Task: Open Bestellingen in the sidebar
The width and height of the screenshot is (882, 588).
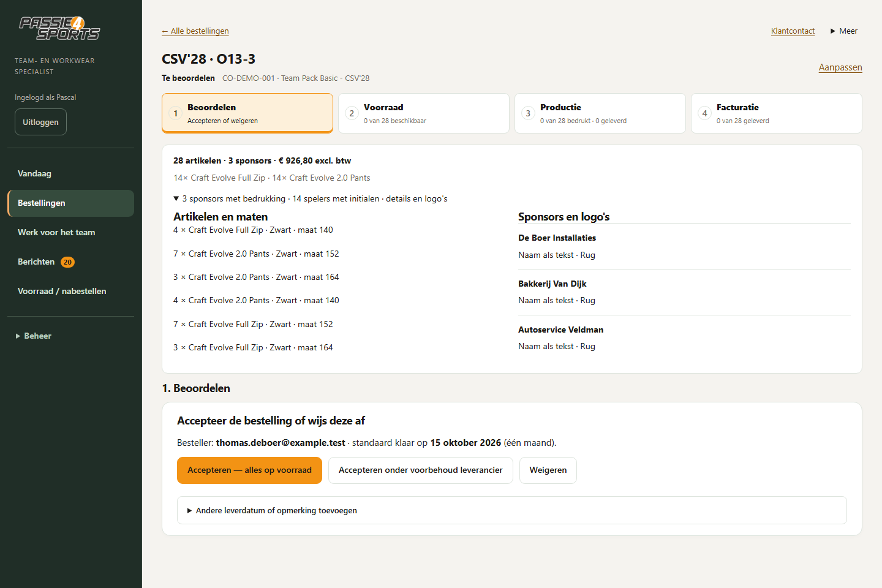Action: [x=70, y=203]
